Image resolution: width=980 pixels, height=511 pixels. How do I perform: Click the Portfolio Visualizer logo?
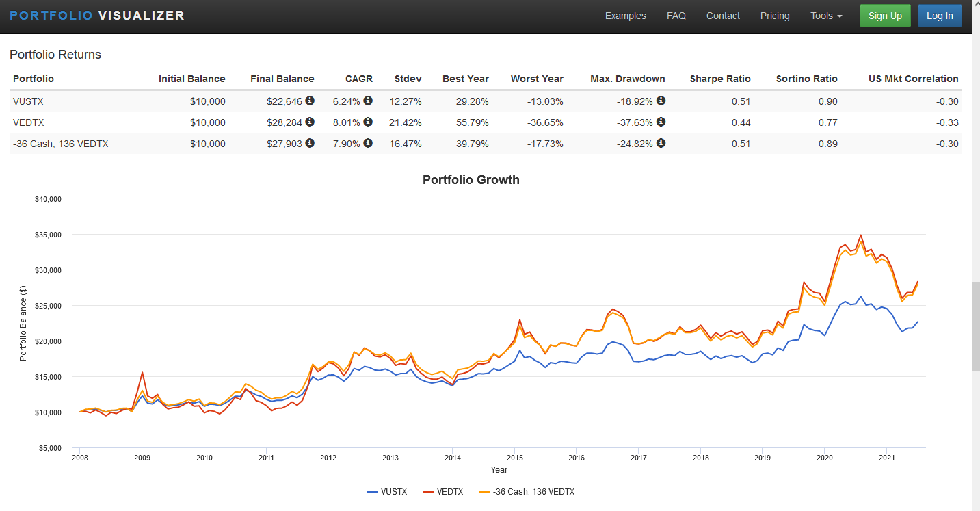coord(97,15)
